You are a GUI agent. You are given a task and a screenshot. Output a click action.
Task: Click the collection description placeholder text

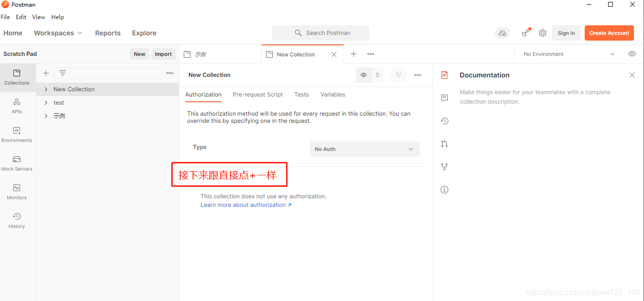coord(535,97)
